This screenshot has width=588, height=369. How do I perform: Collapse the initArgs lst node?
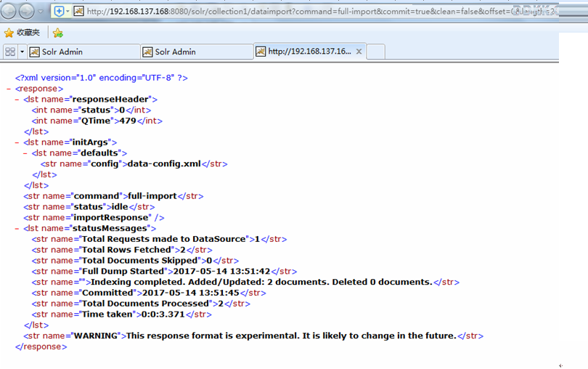(x=17, y=142)
